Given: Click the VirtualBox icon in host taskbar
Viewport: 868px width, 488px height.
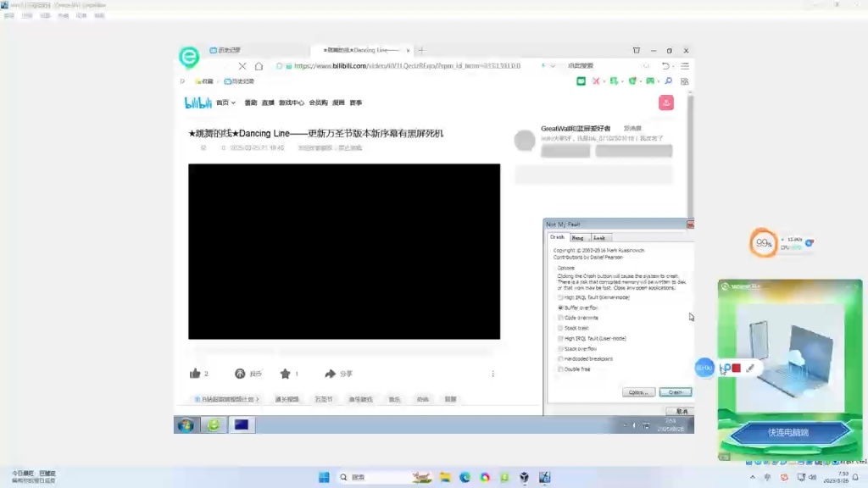Looking at the screenshot, I should tap(524, 477).
